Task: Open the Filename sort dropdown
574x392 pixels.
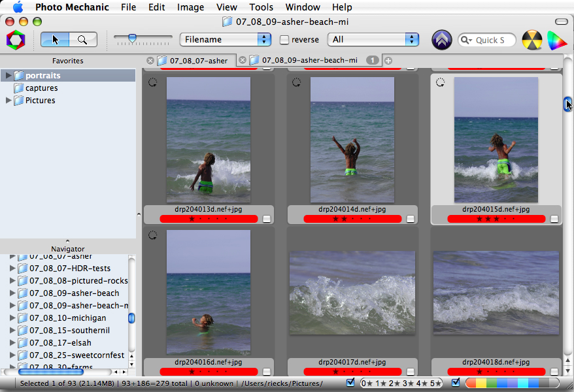Action: coord(226,40)
